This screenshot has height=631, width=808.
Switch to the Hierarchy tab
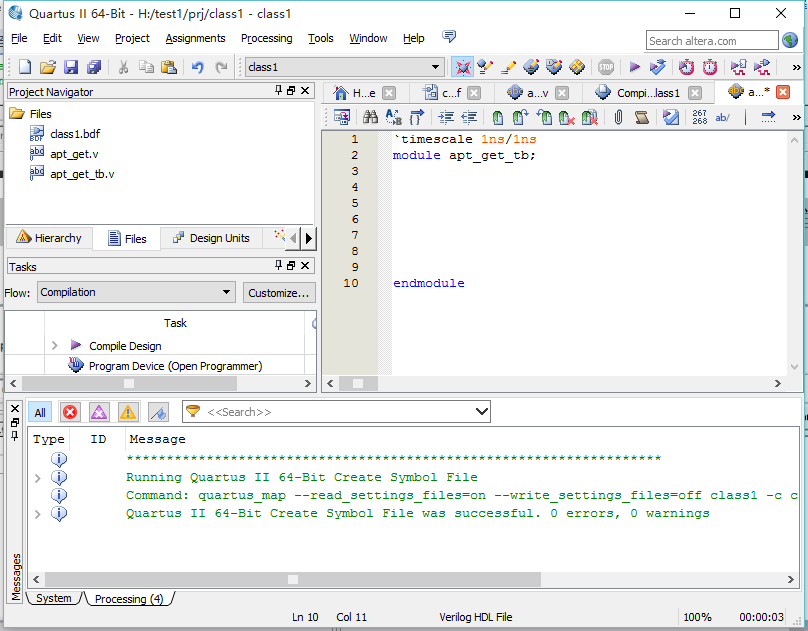pos(49,238)
